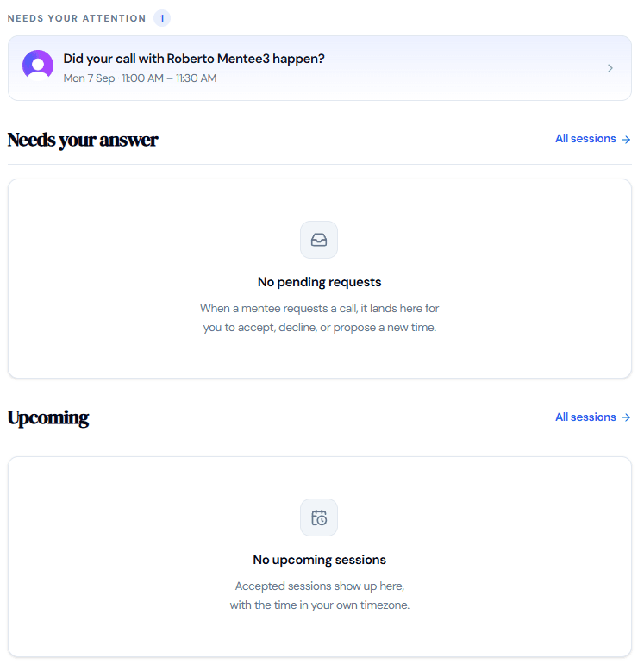Screen dimensions: 644x671
Task: Click the 'NEEDS YOUR ATTENTION' label
Action: coord(77,18)
